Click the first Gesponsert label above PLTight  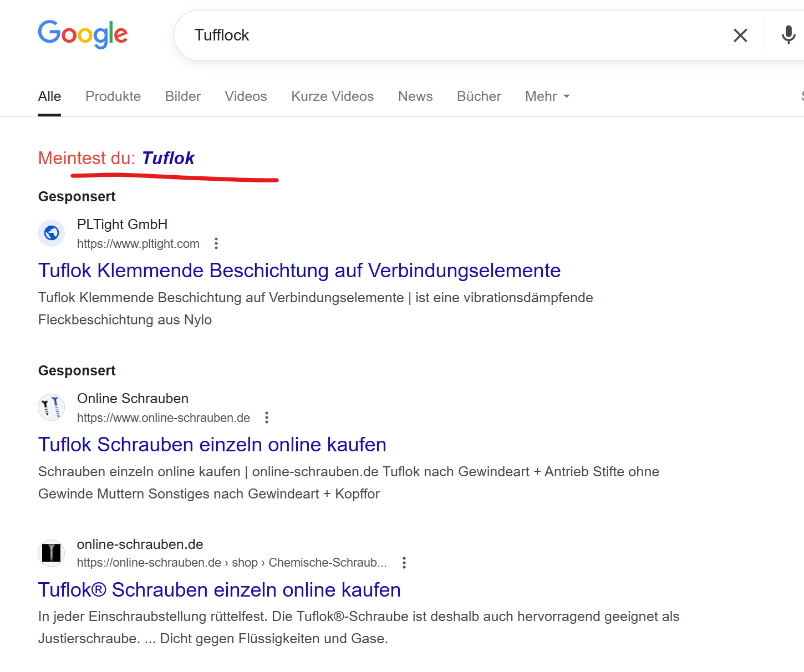(x=77, y=197)
